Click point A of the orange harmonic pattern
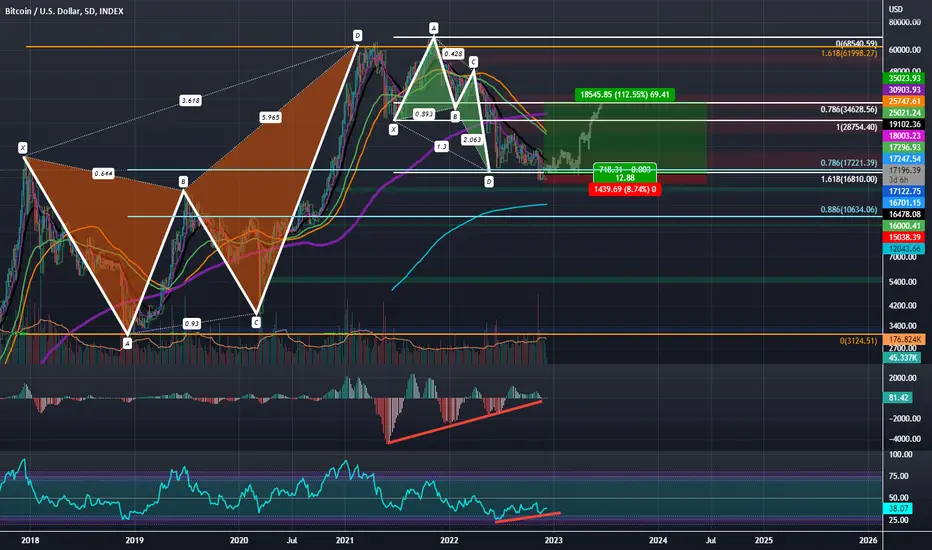 point(127,343)
